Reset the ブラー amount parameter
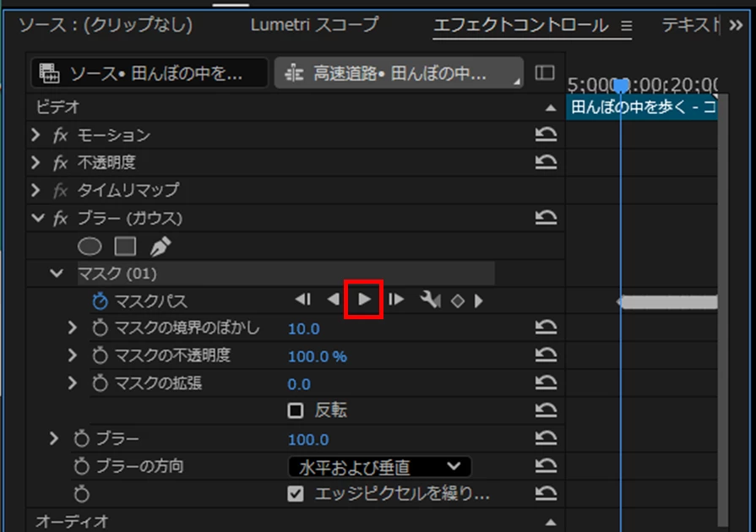Screen dimensions: 756x532 (546, 438)
